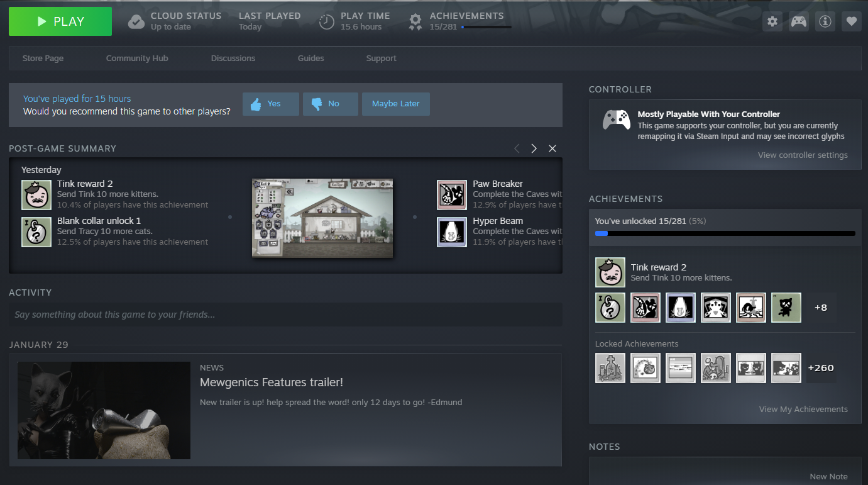Click the Play Time clock icon

327,22
